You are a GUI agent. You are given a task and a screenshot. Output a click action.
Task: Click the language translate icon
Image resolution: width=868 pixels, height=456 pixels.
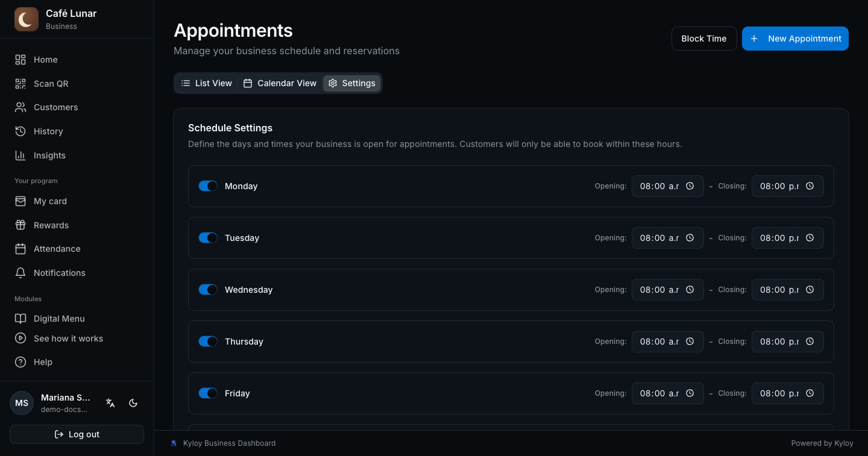pyautogui.click(x=110, y=403)
